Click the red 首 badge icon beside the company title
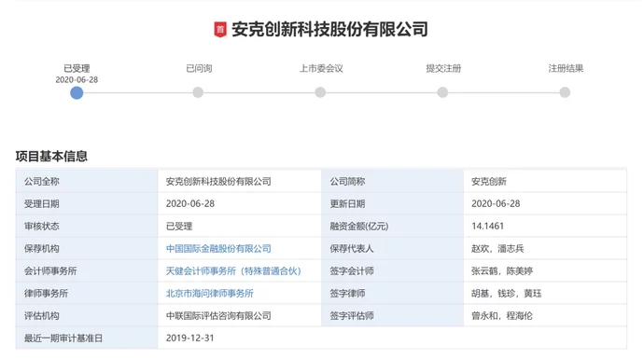This screenshot has width=644, height=359. (220, 30)
